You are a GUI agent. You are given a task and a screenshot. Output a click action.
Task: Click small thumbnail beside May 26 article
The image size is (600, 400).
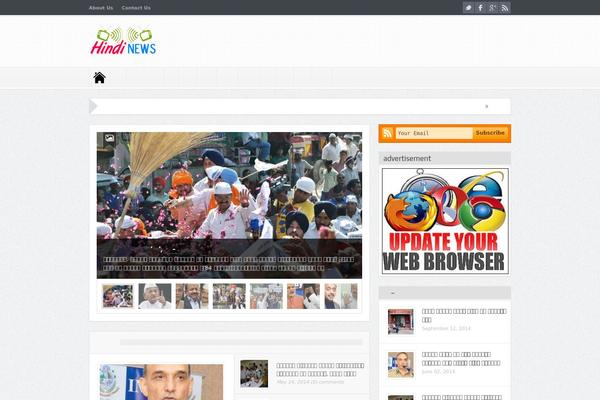254,374
